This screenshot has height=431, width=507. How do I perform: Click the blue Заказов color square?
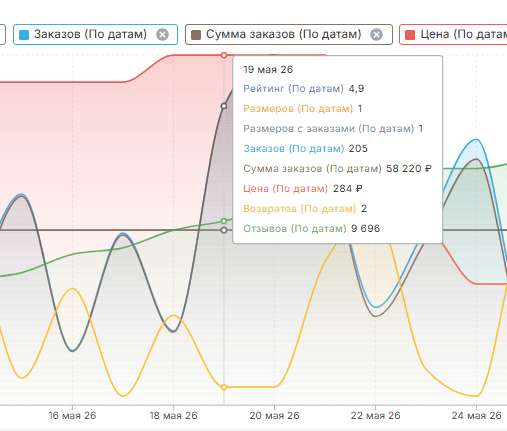pos(24,35)
